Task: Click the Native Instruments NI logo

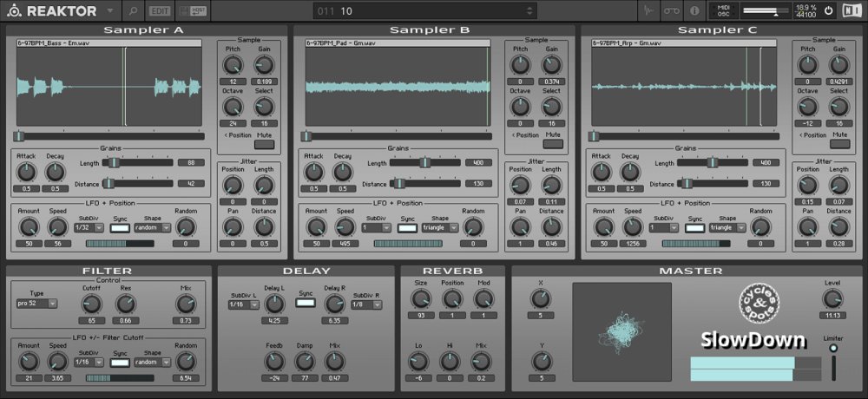Action: [x=852, y=11]
